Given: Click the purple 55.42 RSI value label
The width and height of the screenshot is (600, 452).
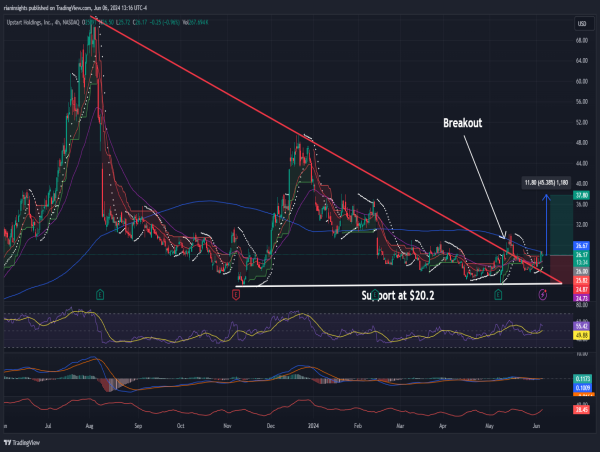Looking at the screenshot, I should pos(582,326).
